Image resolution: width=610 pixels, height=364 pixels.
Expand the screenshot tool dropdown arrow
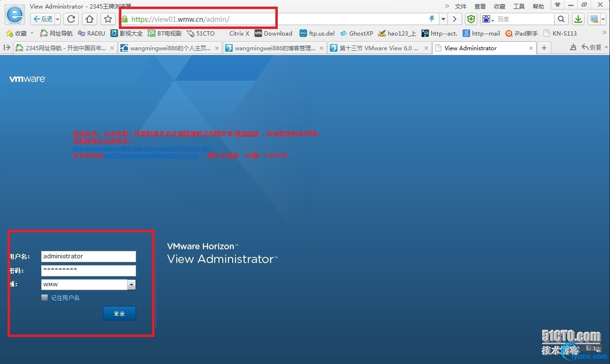[x=602, y=19]
